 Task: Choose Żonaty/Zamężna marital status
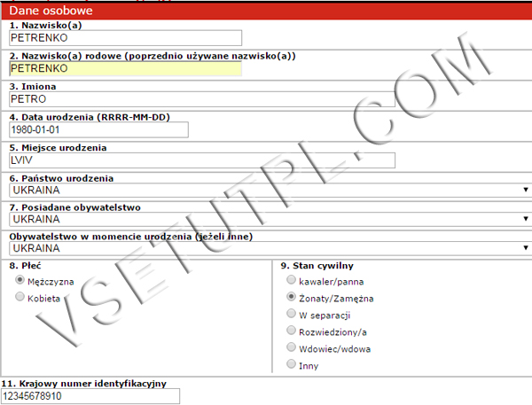(x=291, y=297)
